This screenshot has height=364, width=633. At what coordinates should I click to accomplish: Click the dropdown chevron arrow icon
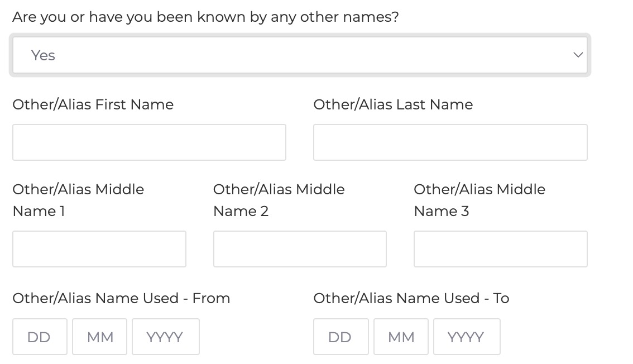(x=577, y=55)
